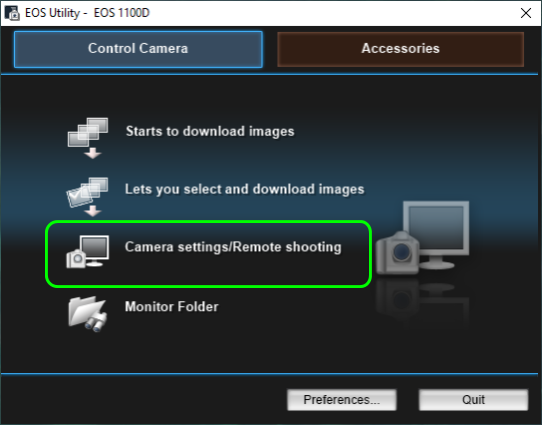542x425 pixels.
Task: Click the camera and monitor remote shooting icon
Action: point(88,252)
